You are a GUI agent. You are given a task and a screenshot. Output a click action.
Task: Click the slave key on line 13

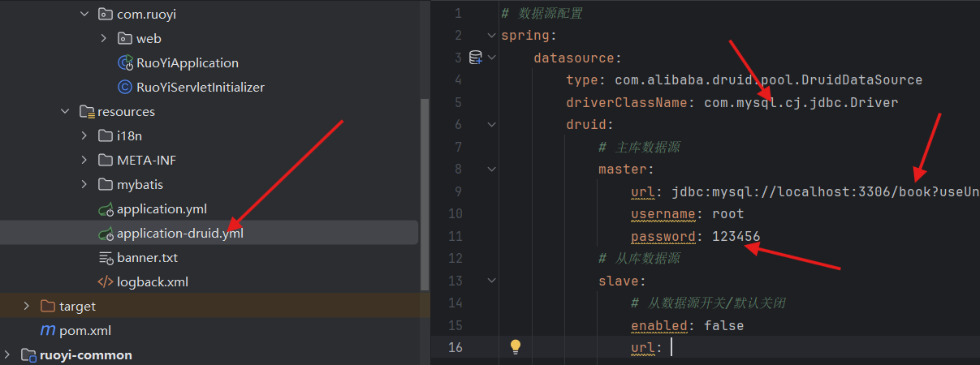coord(619,281)
